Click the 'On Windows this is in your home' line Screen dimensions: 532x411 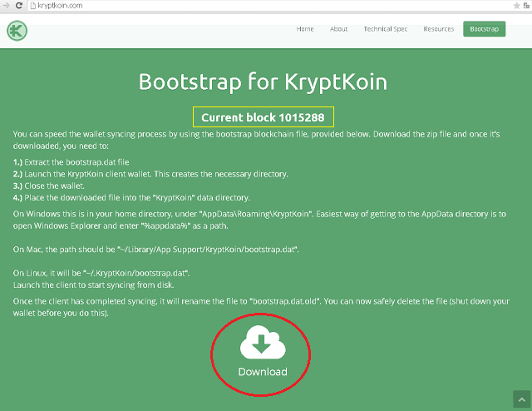pos(259,220)
